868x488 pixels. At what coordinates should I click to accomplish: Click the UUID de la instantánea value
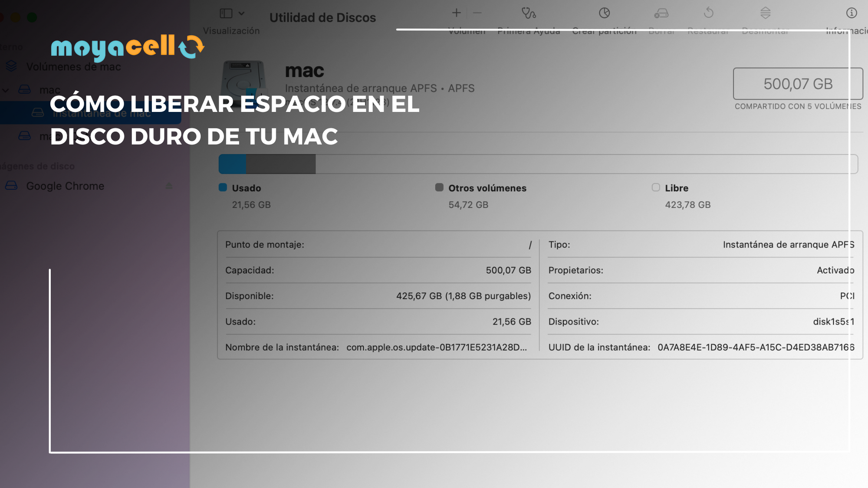coord(756,347)
